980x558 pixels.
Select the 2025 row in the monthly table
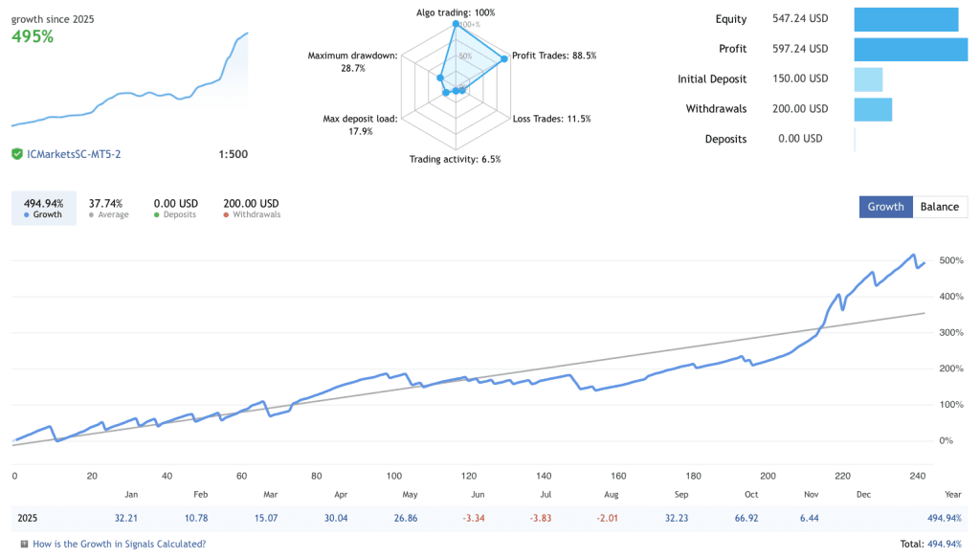(28, 518)
